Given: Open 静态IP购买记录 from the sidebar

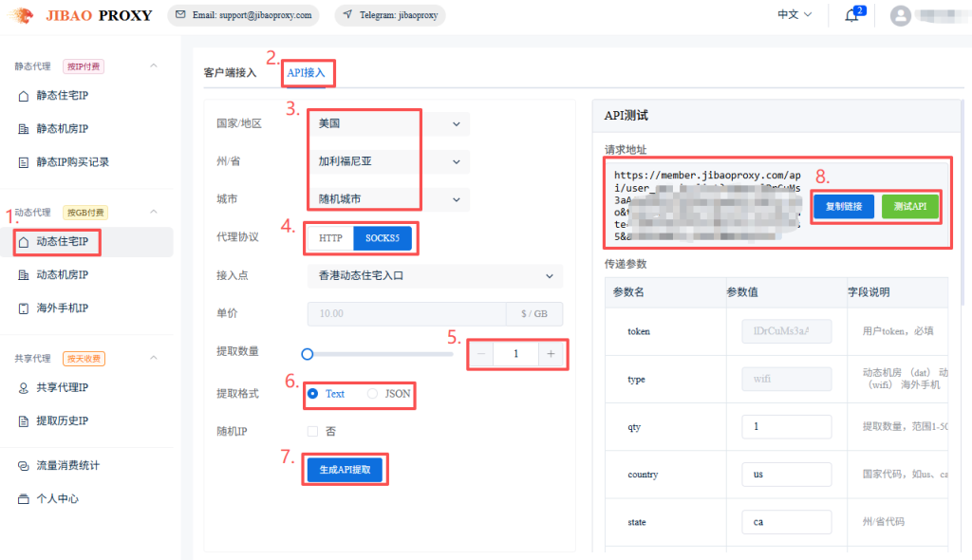Looking at the screenshot, I should [72, 162].
